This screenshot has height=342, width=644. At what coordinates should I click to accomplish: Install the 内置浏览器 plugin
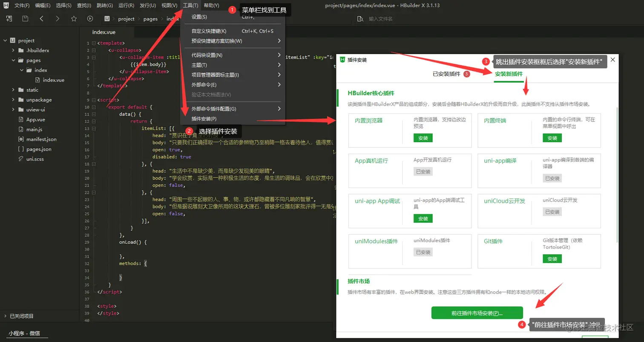pyautogui.click(x=423, y=138)
